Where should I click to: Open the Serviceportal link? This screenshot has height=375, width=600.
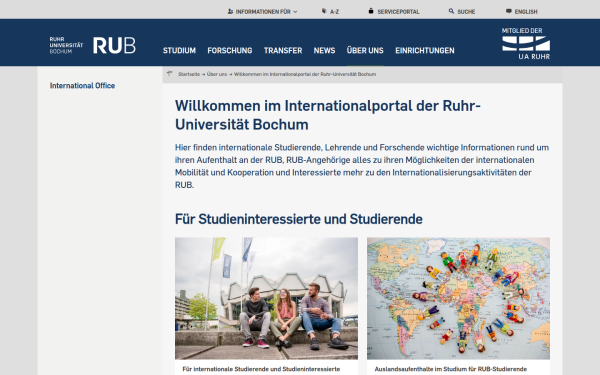(x=398, y=12)
